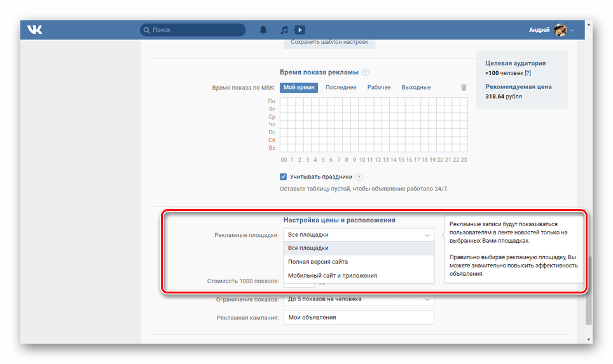Select the Моё время tab
The width and height of the screenshot is (613, 364).
click(x=299, y=88)
